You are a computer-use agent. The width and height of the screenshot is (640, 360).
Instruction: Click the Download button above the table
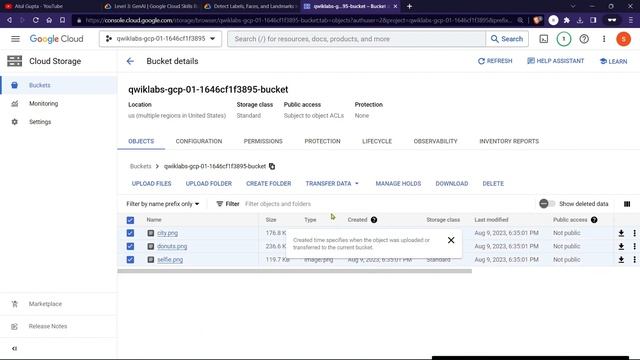(x=451, y=184)
